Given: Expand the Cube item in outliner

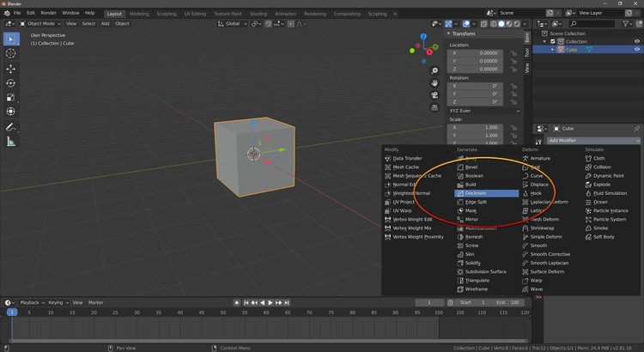Looking at the screenshot, I should tap(554, 50).
